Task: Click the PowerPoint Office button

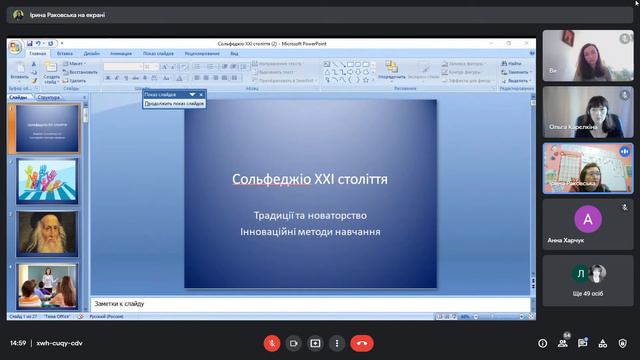Action: point(15,47)
